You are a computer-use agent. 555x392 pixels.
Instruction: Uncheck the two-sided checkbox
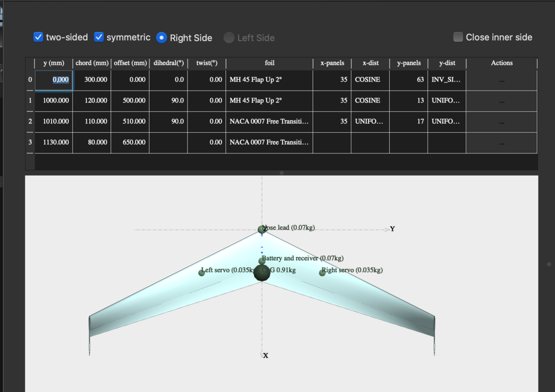pos(38,37)
